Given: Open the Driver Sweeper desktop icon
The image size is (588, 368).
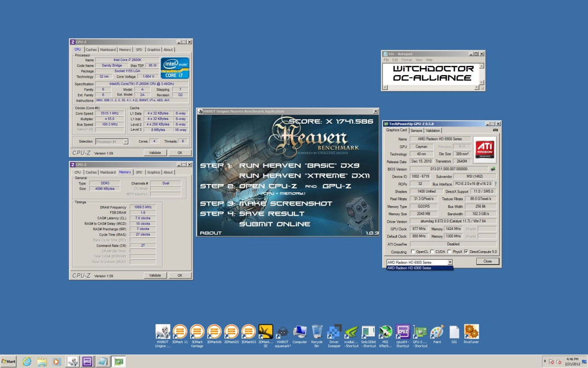Looking at the screenshot, I should pyautogui.click(x=334, y=332).
